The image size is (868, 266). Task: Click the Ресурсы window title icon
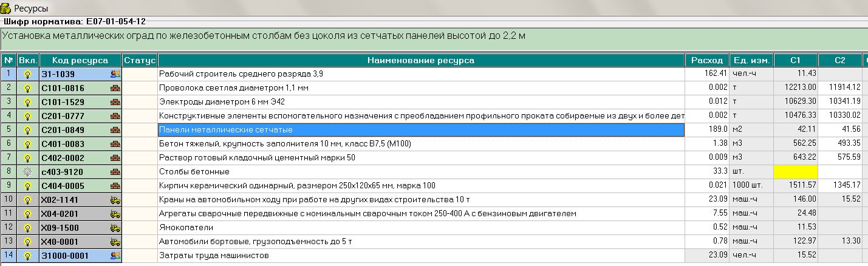point(6,9)
